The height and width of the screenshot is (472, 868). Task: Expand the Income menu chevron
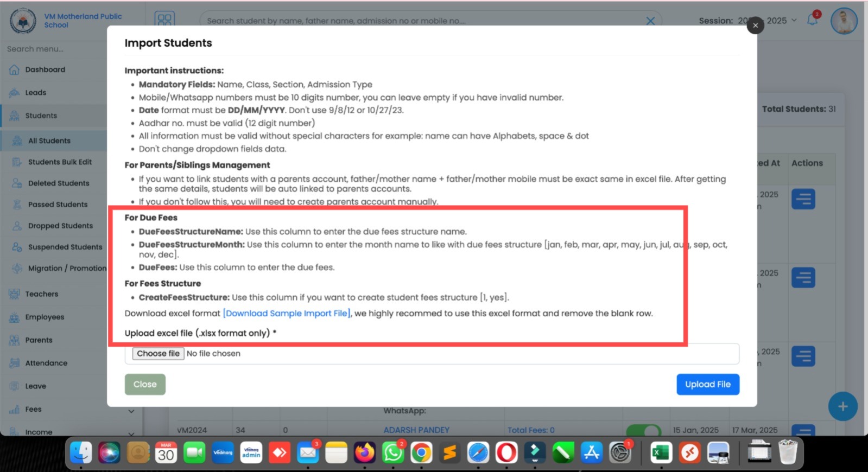131,433
